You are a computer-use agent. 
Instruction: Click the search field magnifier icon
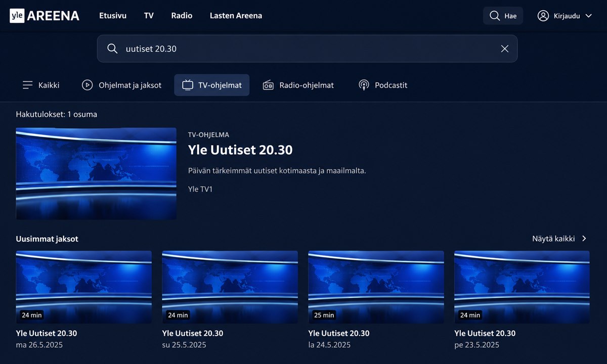click(x=112, y=49)
